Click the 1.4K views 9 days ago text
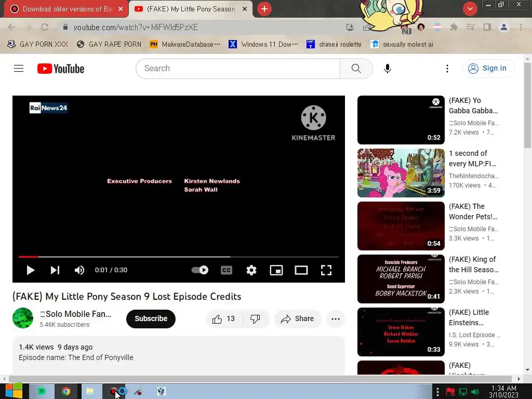532x399 pixels. (x=56, y=347)
